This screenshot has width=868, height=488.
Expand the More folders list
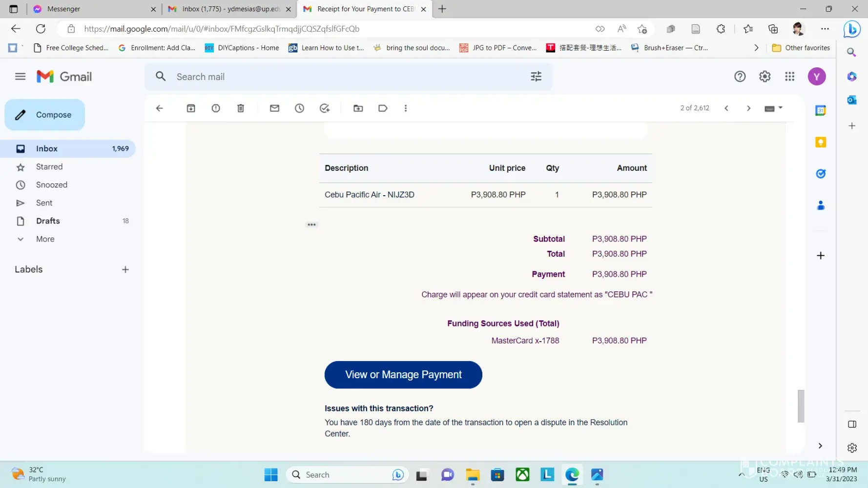coord(68,239)
